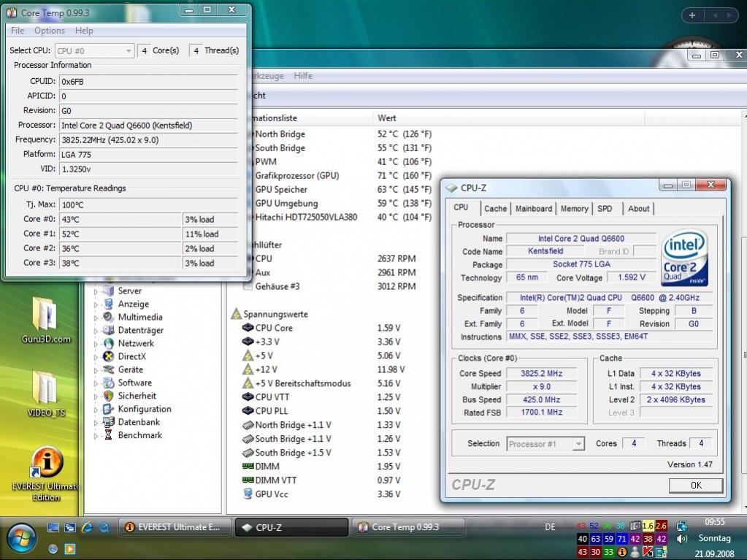Select the Sicherheit shield icon in EVEREST
747x560 pixels.
coord(109,395)
